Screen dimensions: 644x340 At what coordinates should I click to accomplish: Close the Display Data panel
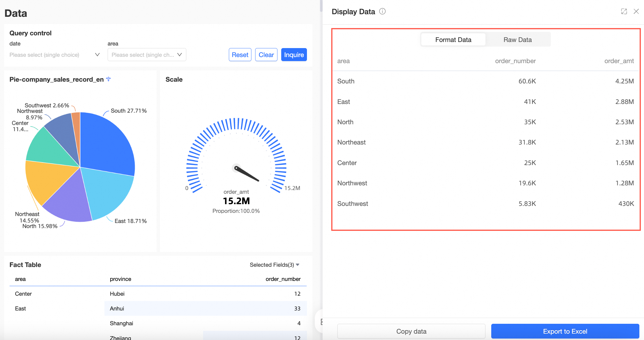coord(636,12)
